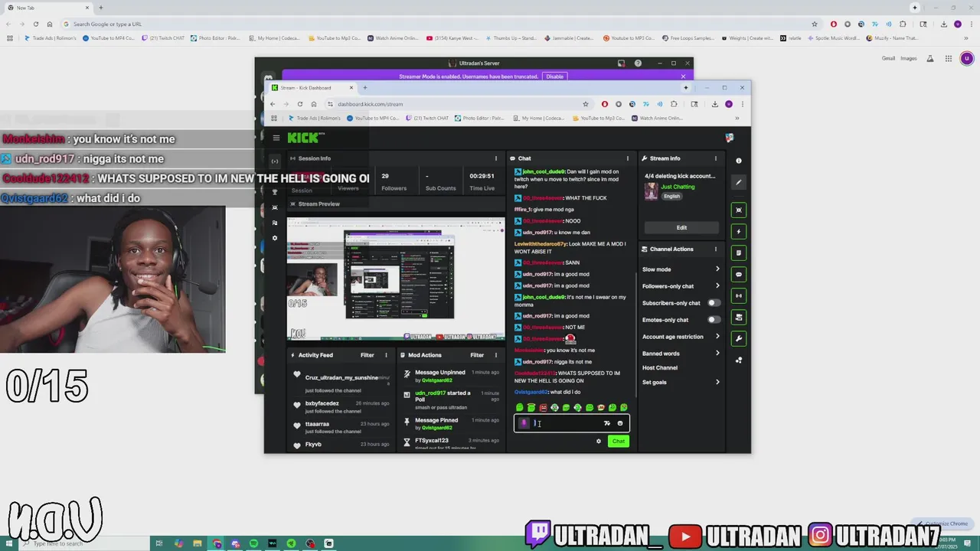This screenshot has height=551, width=980.
Task: Toggle Emotes-only chat switch
Action: (714, 320)
